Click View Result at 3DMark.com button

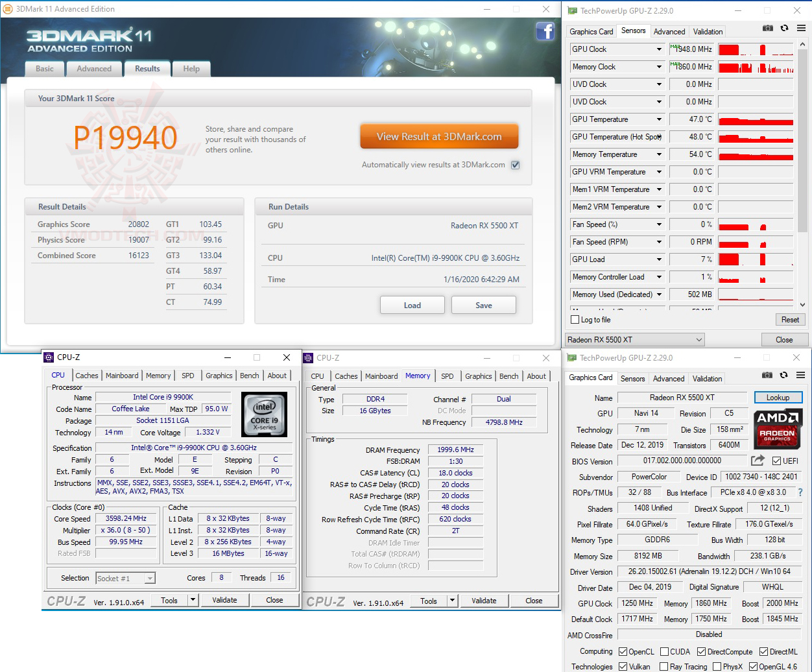tap(439, 137)
